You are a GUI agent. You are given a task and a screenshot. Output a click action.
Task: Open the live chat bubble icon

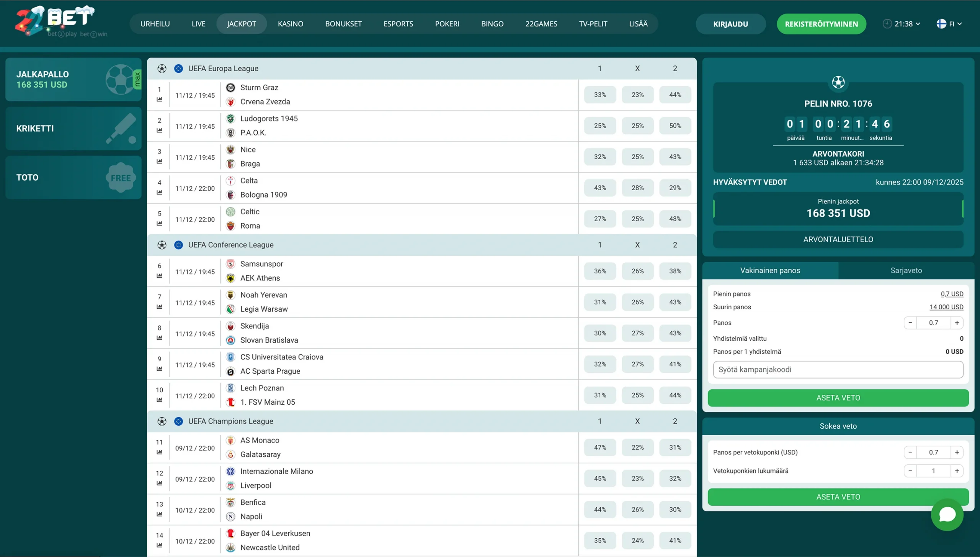947,515
